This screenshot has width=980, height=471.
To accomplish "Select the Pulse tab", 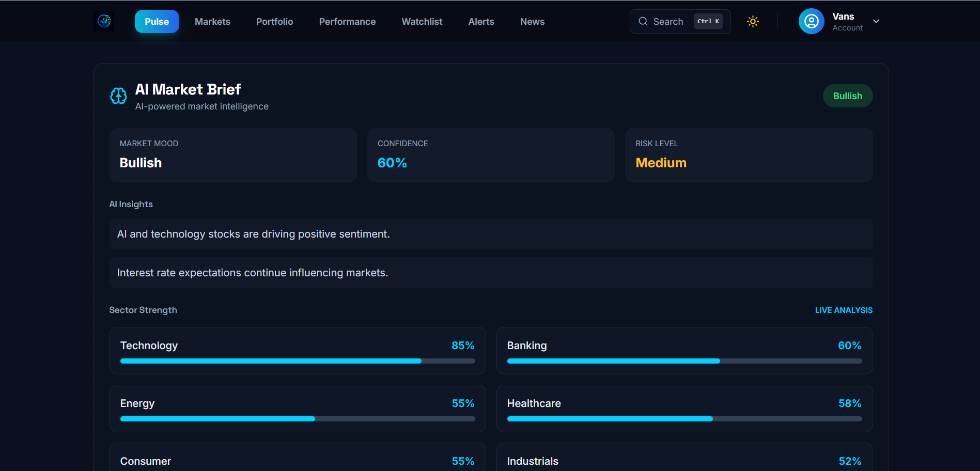I will [x=157, y=21].
